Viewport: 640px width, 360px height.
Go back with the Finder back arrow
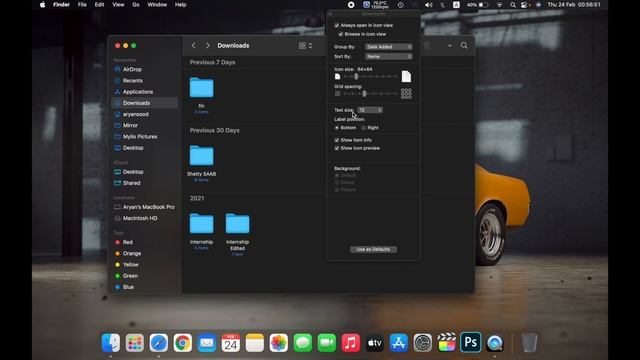[194, 45]
